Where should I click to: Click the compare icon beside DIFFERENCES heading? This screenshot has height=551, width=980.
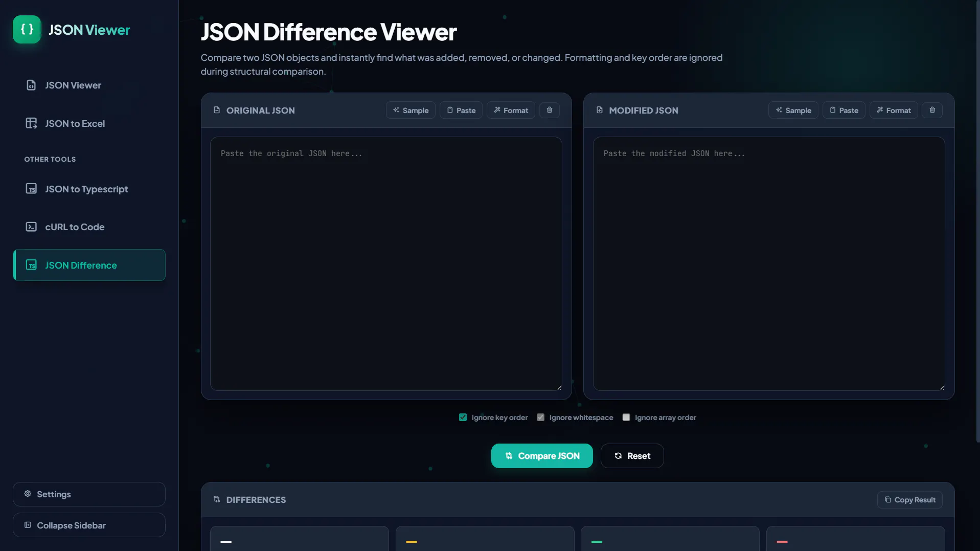point(217,499)
